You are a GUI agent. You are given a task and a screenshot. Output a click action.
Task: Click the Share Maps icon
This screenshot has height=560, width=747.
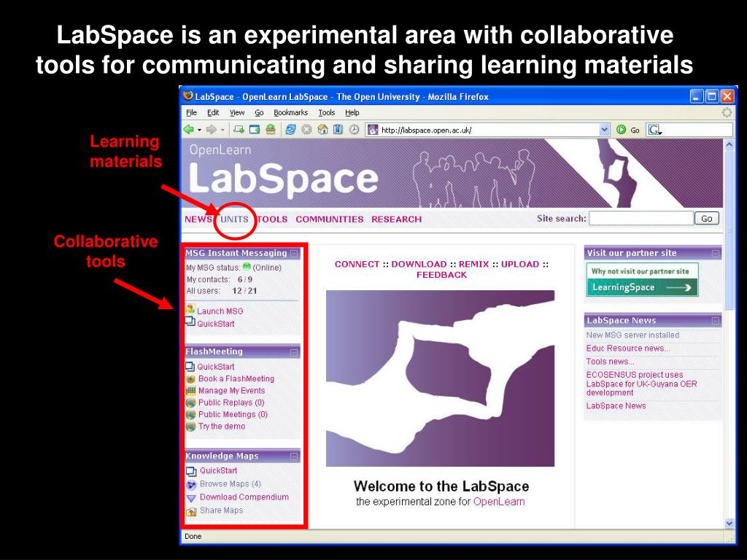191,511
